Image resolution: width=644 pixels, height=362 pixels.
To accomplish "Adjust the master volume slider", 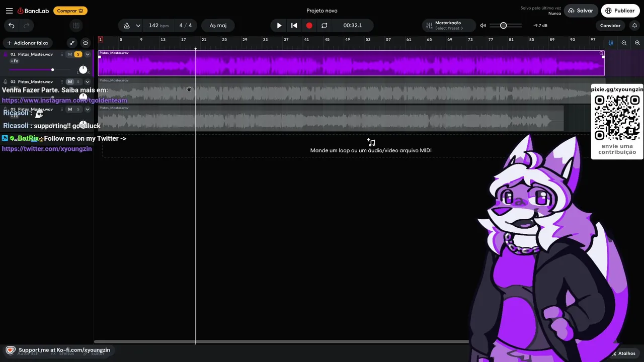I will pyautogui.click(x=506, y=26).
